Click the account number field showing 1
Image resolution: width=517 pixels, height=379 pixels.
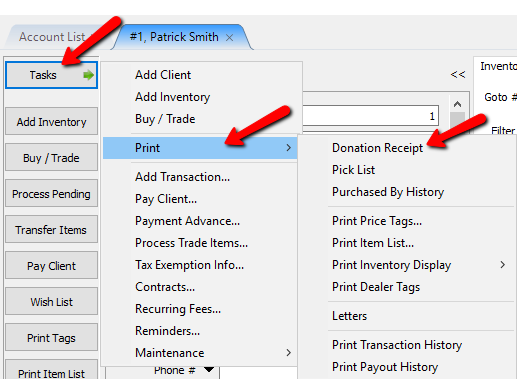click(x=371, y=116)
